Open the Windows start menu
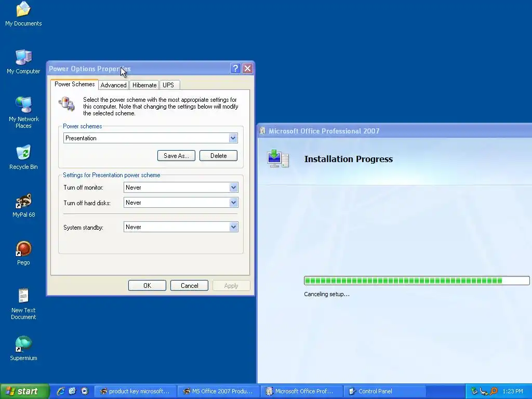The width and height of the screenshot is (532, 399). (x=24, y=391)
